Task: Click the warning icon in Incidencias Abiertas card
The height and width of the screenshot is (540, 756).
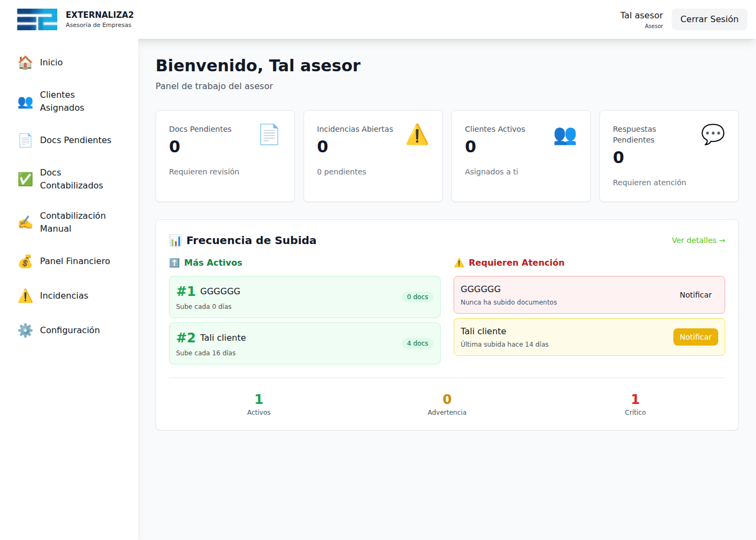Action: pos(417,135)
